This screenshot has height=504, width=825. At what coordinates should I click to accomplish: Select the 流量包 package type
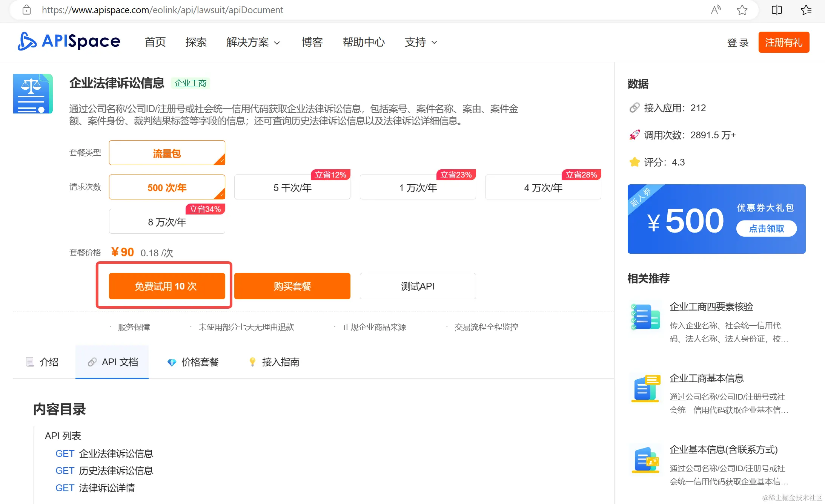[x=167, y=153]
